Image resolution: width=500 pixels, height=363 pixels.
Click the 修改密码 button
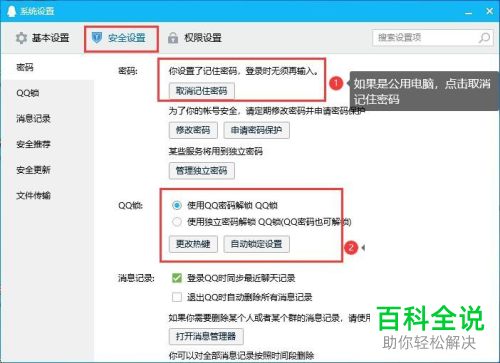(193, 130)
